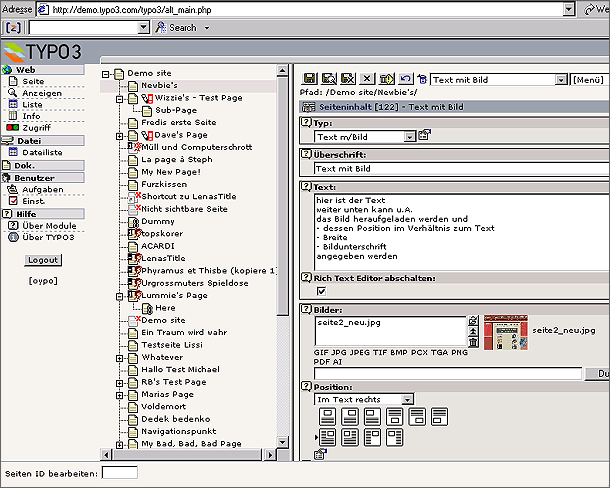The height and width of the screenshot is (488, 610).
Task: Click the wizard icon below the position icons
Action: [x=320, y=454]
